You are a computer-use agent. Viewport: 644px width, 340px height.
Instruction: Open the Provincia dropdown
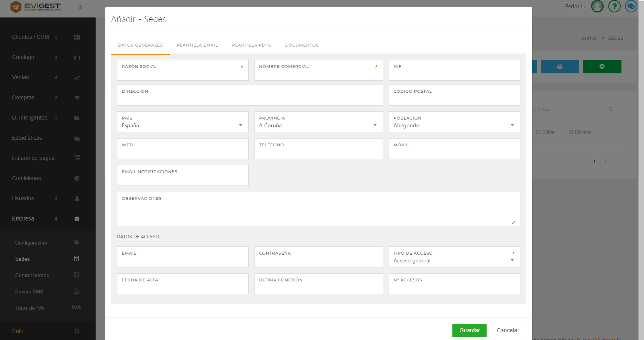(x=318, y=125)
